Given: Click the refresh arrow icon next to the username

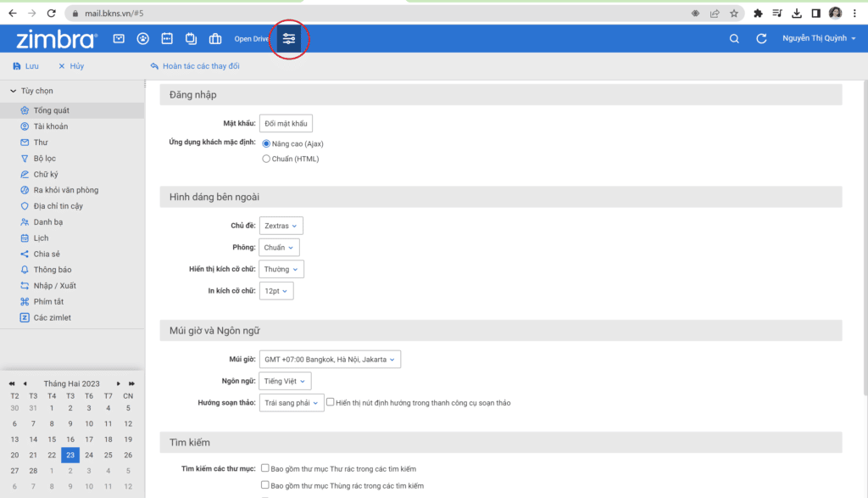Looking at the screenshot, I should coord(761,38).
